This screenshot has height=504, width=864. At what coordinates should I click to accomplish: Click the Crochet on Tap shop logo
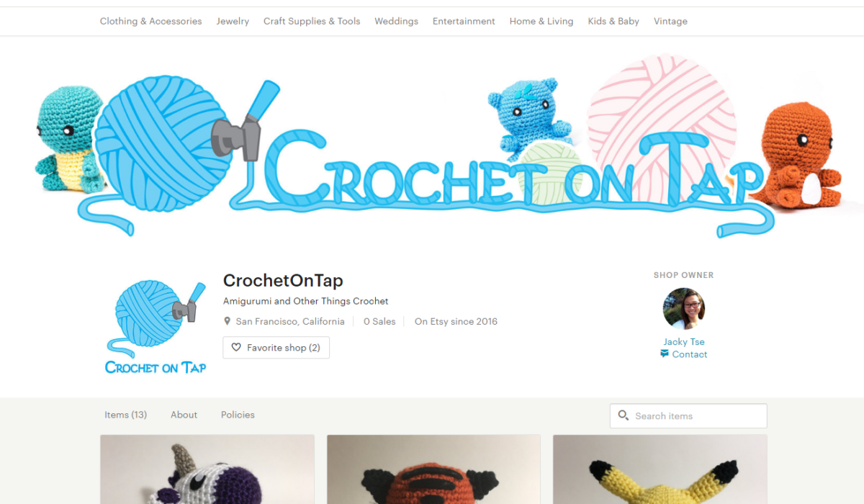tap(156, 328)
